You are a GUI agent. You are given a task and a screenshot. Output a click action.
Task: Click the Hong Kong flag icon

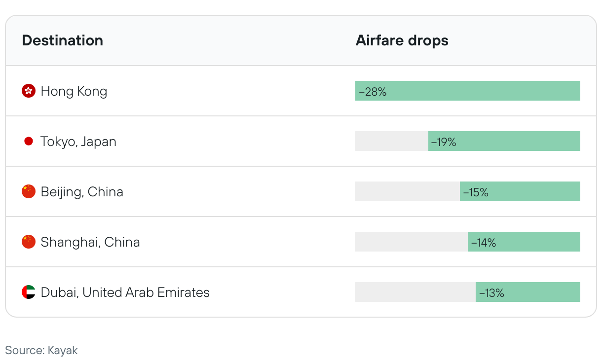coord(29,91)
